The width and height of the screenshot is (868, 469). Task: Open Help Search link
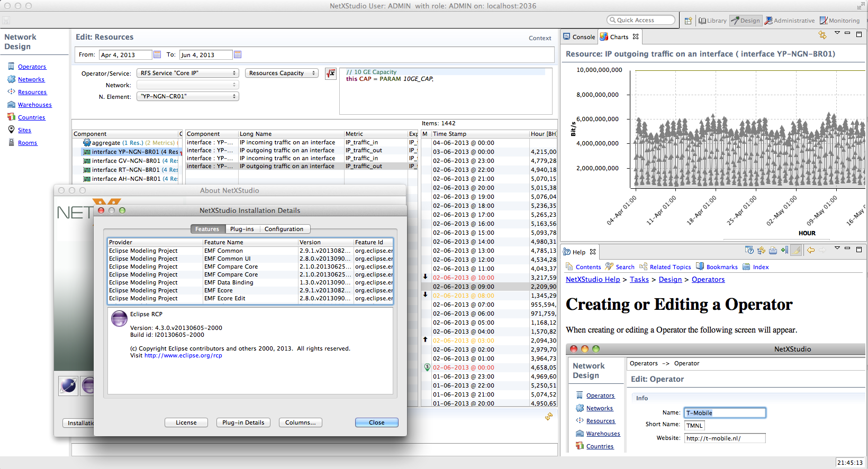(x=620, y=267)
